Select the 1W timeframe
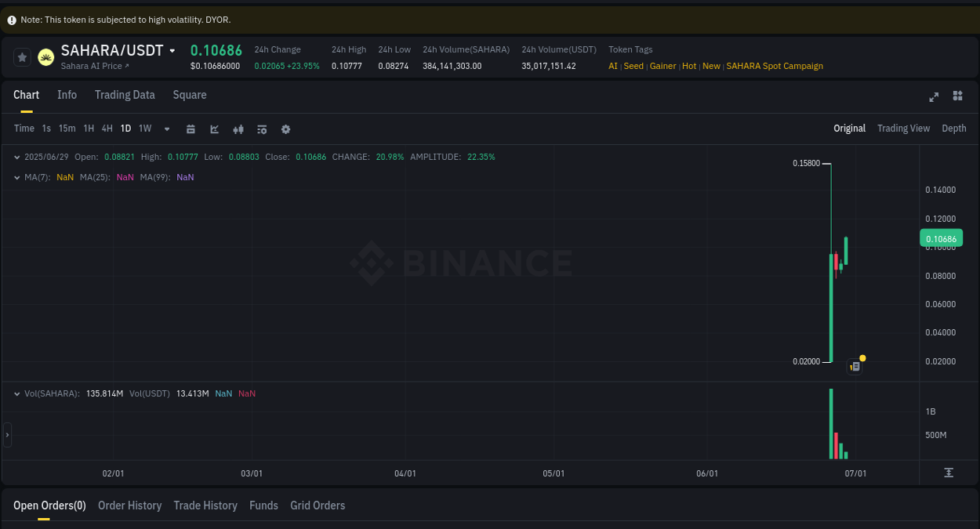Image resolution: width=980 pixels, height=529 pixels. tap(144, 128)
